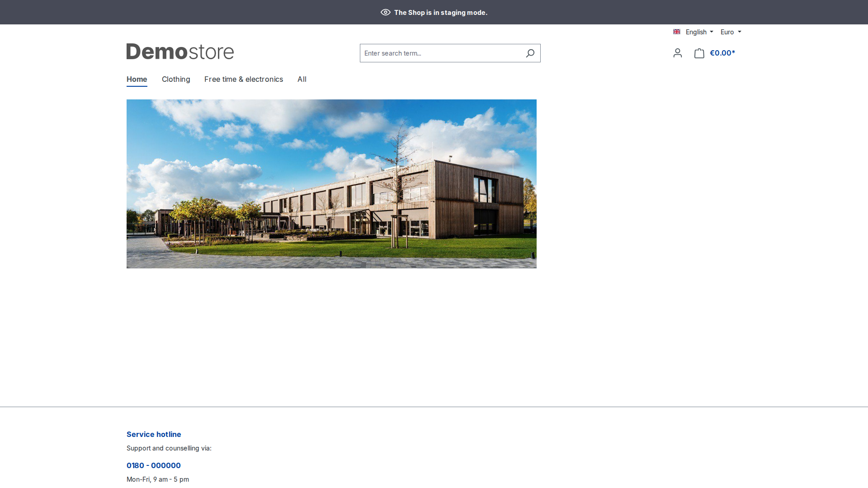The image size is (868, 488).
Task: Go to the Home navigation tab
Action: (137, 79)
